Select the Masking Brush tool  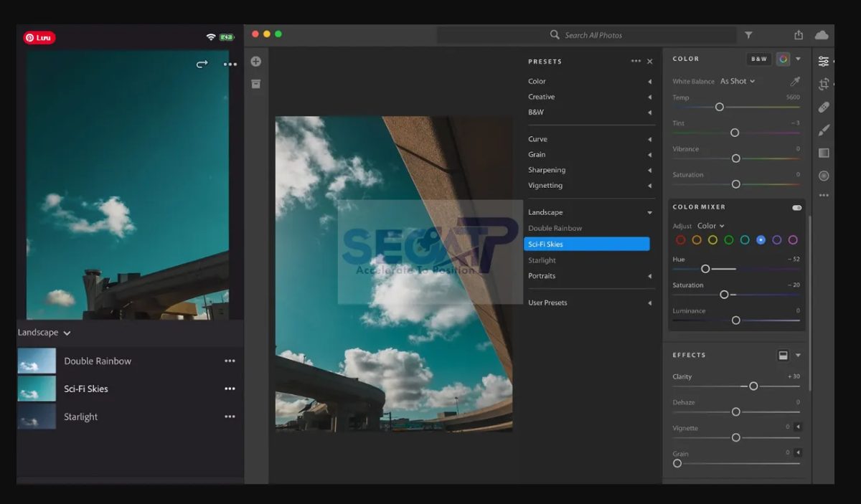(824, 130)
